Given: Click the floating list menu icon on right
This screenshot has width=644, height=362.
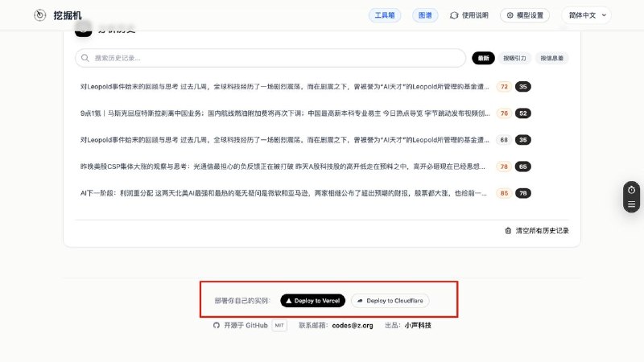Looking at the screenshot, I should coord(632,204).
